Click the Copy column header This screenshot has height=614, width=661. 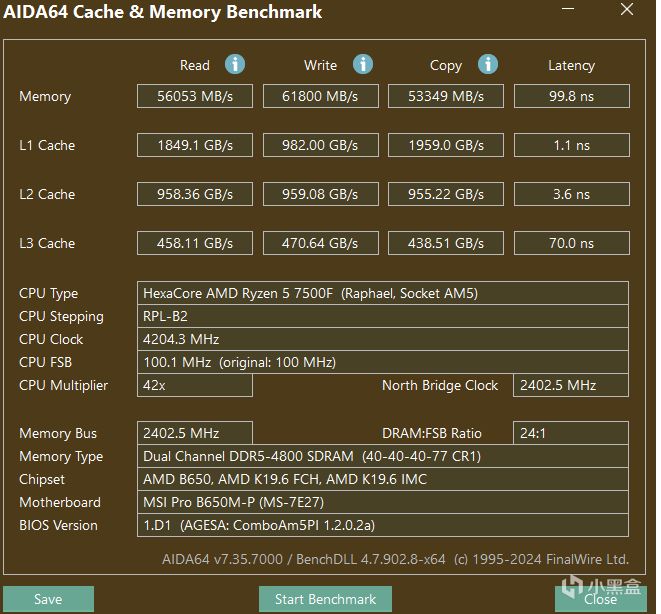[x=446, y=66]
